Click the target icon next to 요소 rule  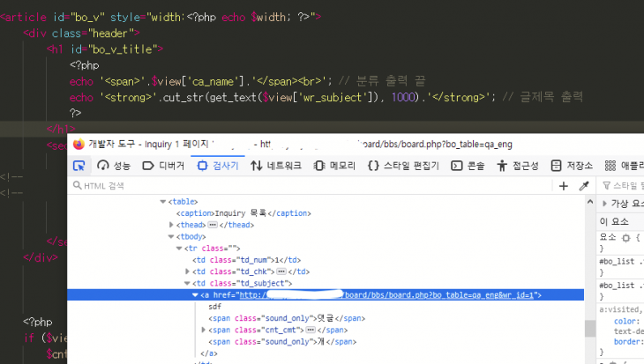(x=626, y=238)
